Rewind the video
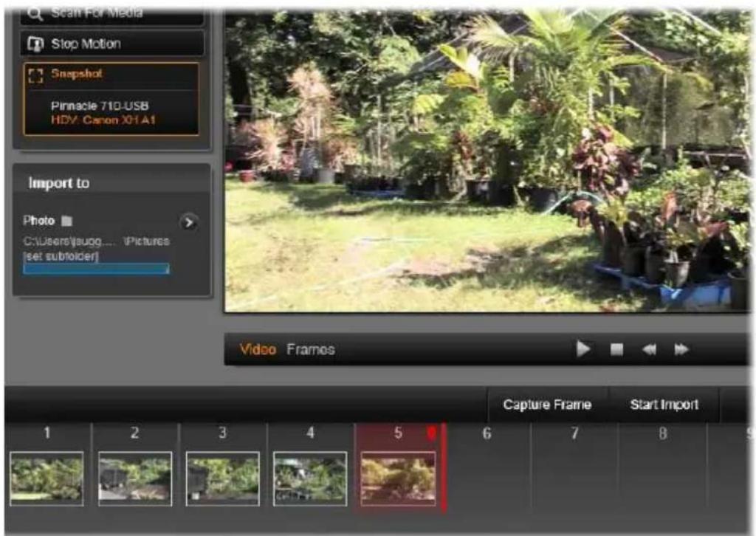This screenshot has width=756, height=536. [649, 349]
